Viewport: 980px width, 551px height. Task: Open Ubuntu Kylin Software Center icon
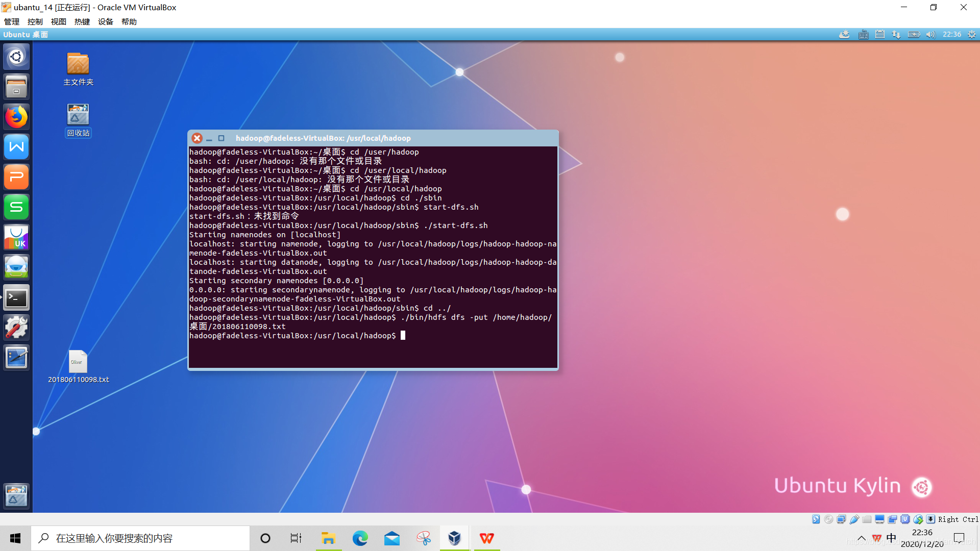point(16,237)
